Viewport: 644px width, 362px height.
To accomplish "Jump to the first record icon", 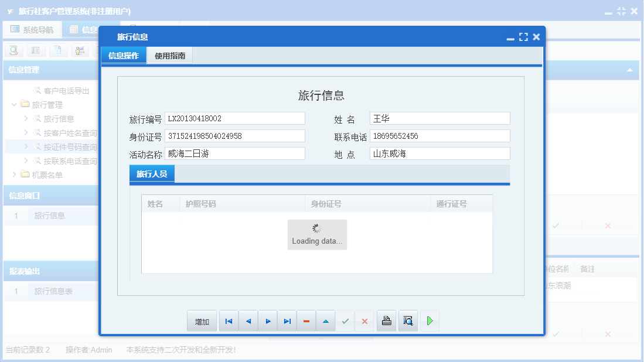I will (229, 320).
